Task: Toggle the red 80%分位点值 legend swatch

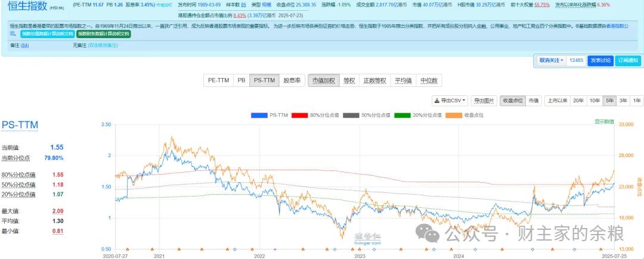Action: click(300, 116)
